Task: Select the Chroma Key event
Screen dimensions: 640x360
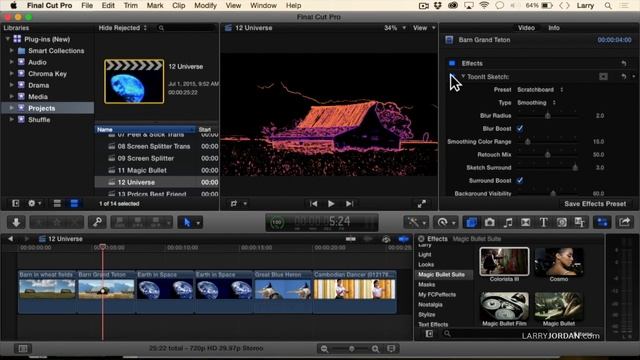Action: [x=47, y=74]
